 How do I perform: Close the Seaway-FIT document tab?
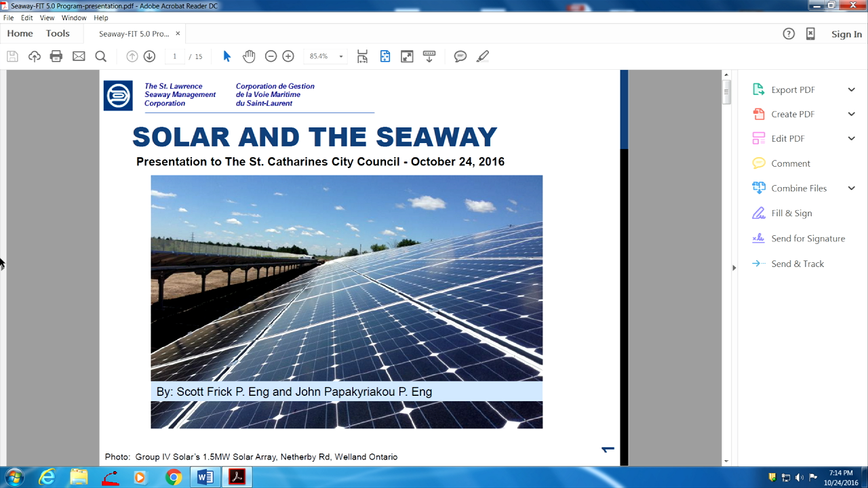(x=178, y=33)
